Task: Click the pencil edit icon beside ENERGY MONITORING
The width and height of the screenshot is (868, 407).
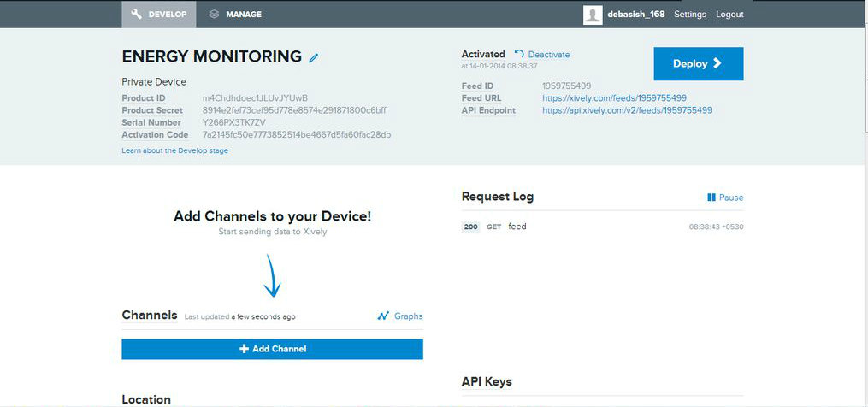Action: pyautogui.click(x=314, y=57)
